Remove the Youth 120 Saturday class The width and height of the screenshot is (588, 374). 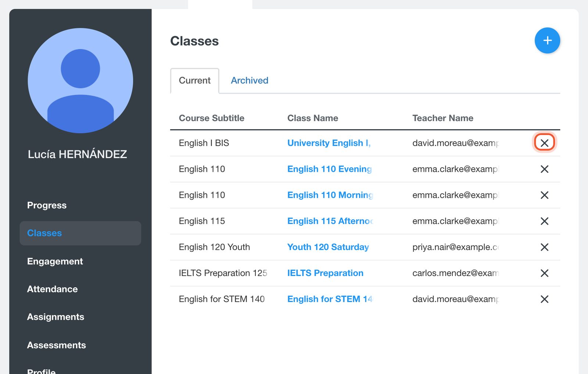pos(544,247)
